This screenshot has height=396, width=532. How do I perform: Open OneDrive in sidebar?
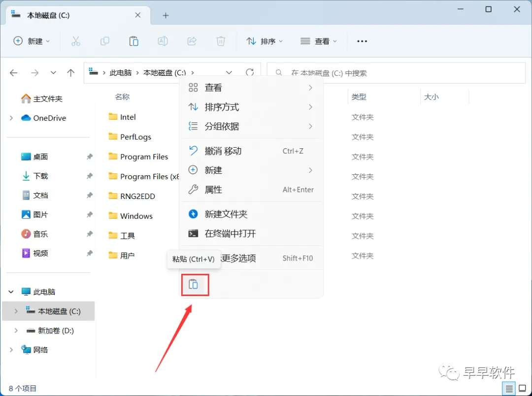pyautogui.click(x=44, y=118)
